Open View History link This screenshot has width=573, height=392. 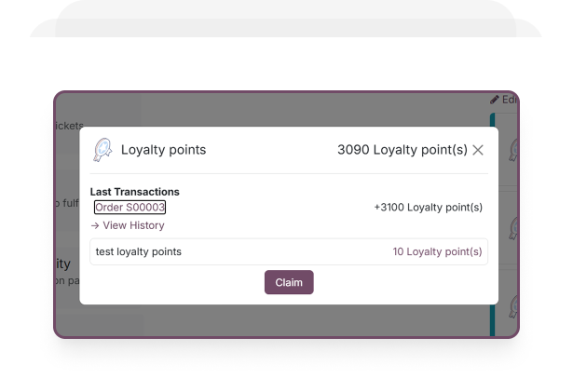point(133,225)
